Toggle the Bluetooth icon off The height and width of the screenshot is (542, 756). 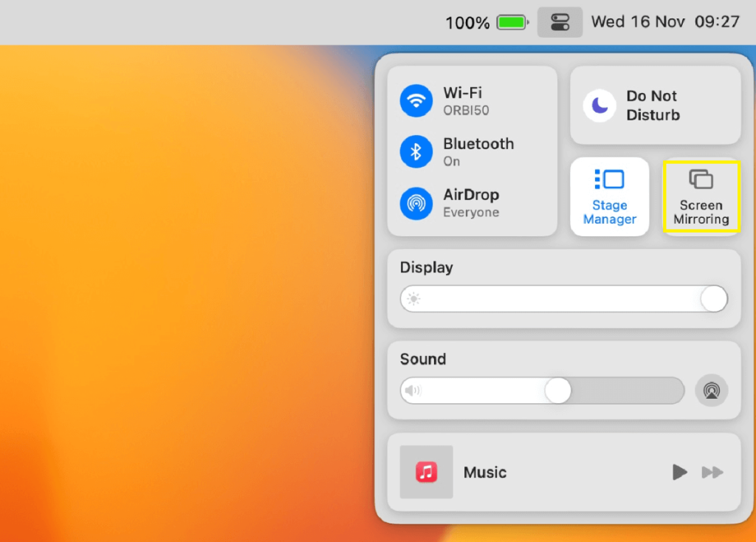[x=416, y=151]
